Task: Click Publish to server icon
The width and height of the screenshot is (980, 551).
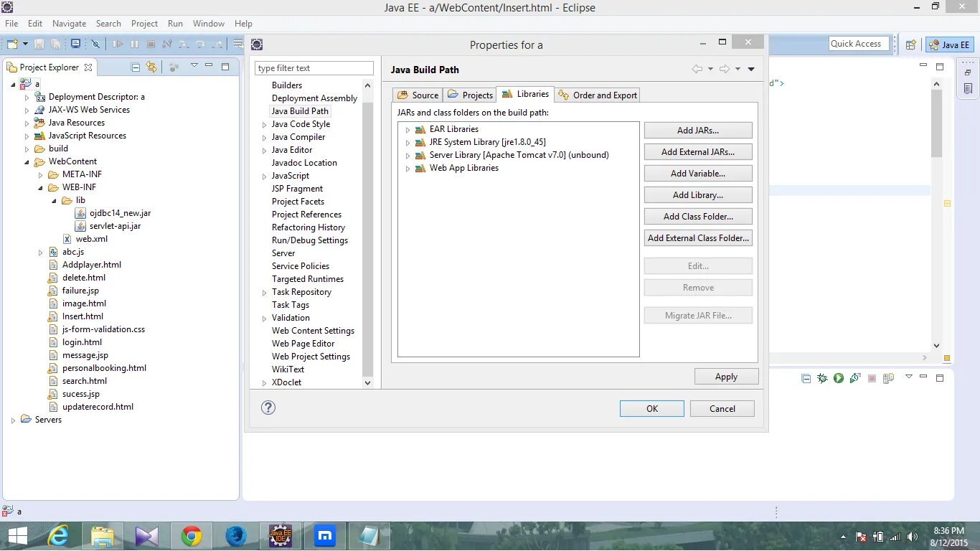Action: 889,378
